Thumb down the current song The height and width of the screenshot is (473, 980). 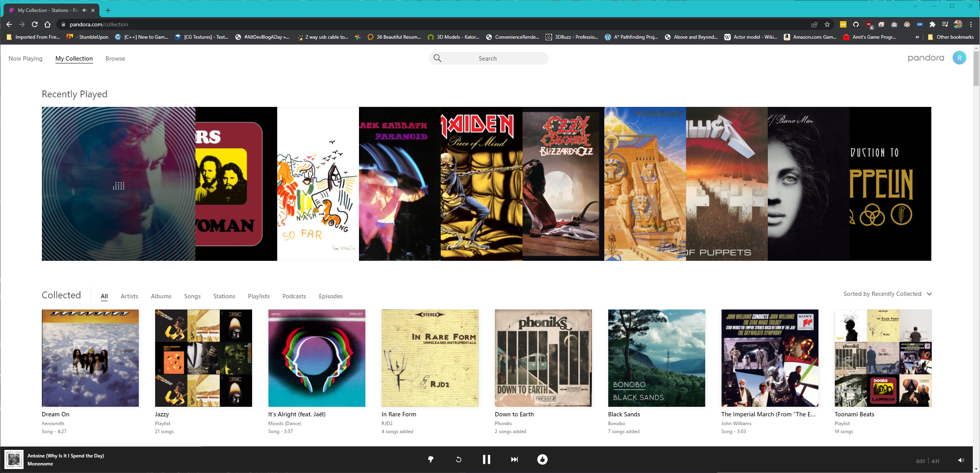click(431, 459)
